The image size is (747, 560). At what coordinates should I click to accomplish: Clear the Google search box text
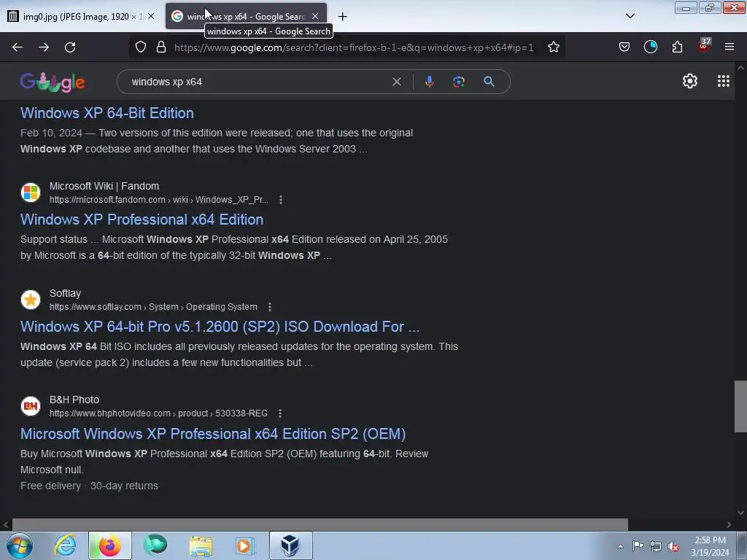[x=396, y=82]
